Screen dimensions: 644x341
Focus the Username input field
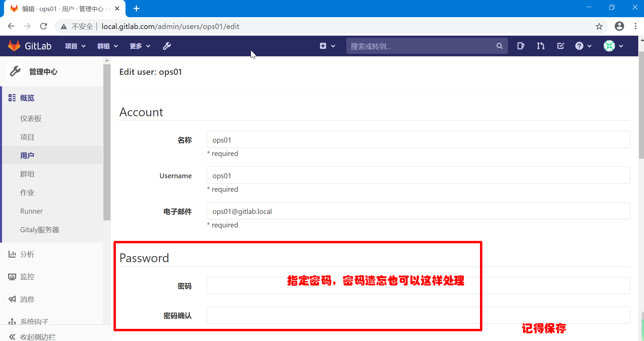tap(418, 175)
